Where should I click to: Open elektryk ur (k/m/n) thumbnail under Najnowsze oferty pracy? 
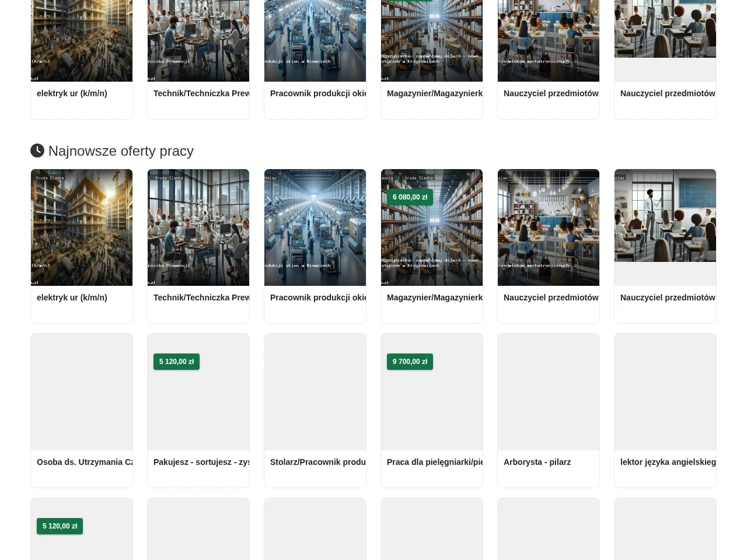[x=82, y=228]
